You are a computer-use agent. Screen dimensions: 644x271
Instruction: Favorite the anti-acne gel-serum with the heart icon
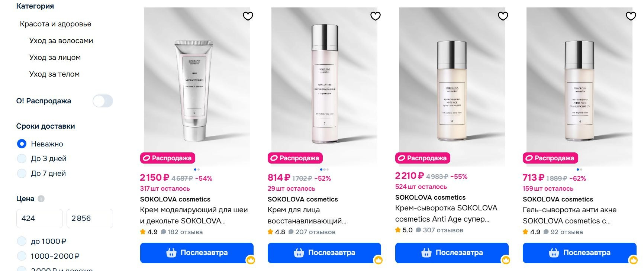(x=631, y=16)
